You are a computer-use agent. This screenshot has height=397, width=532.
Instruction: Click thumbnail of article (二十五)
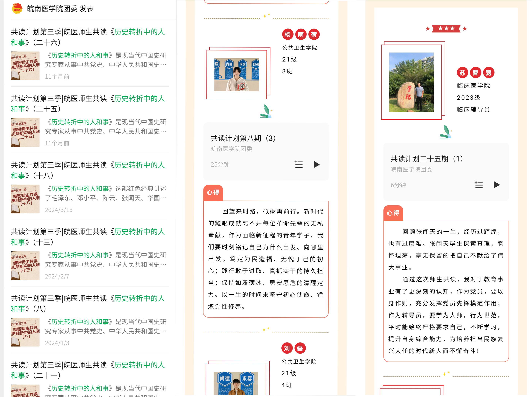pos(25,132)
